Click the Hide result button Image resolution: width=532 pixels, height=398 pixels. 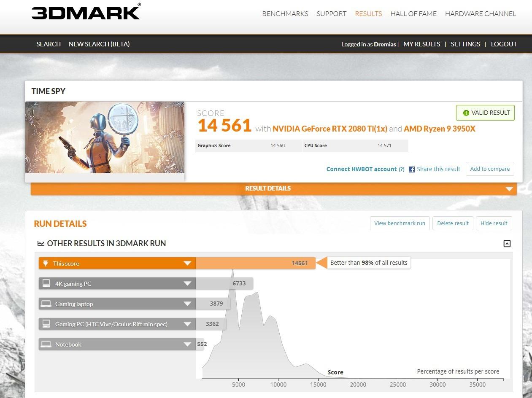[x=494, y=223]
